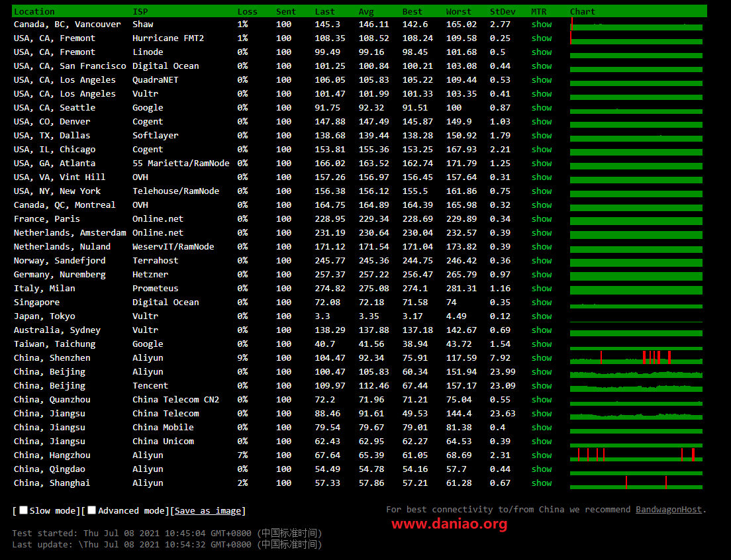Click the MTR column header
731x560 pixels.
click(538, 12)
